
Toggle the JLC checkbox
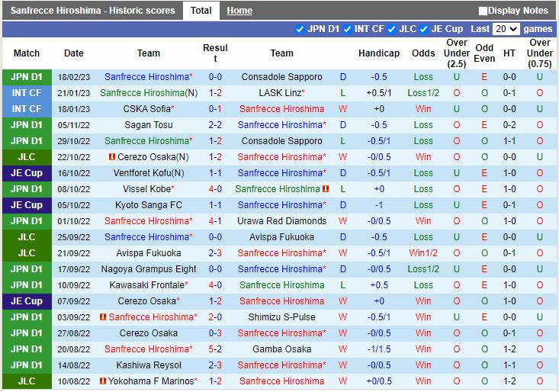(391, 29)
